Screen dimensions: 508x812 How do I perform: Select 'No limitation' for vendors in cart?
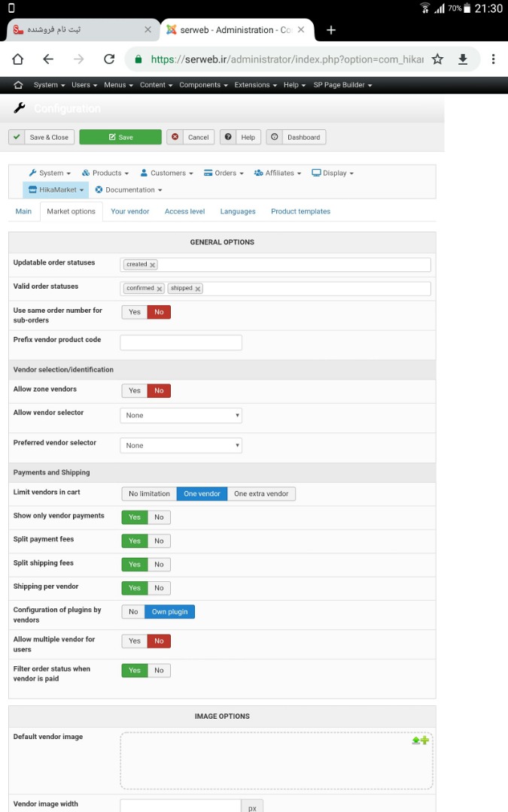[149, 494]
